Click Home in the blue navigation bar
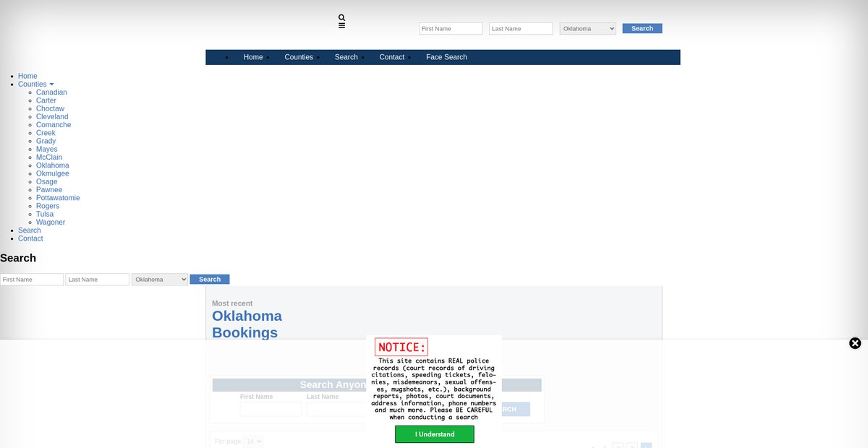This screenshot has height=448, width=868. pos(253,57)
